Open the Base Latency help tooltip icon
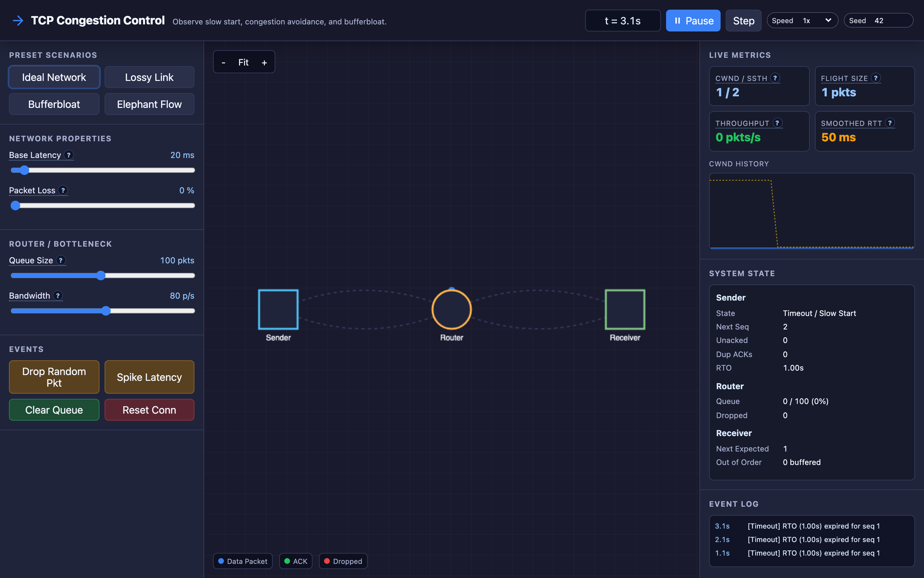This screenshot has width=924, height=578. [x=69, y=155]
